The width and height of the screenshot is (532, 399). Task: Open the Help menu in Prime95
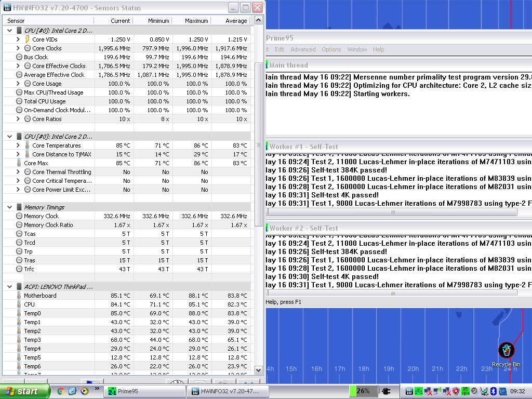(x=378, y=49)
